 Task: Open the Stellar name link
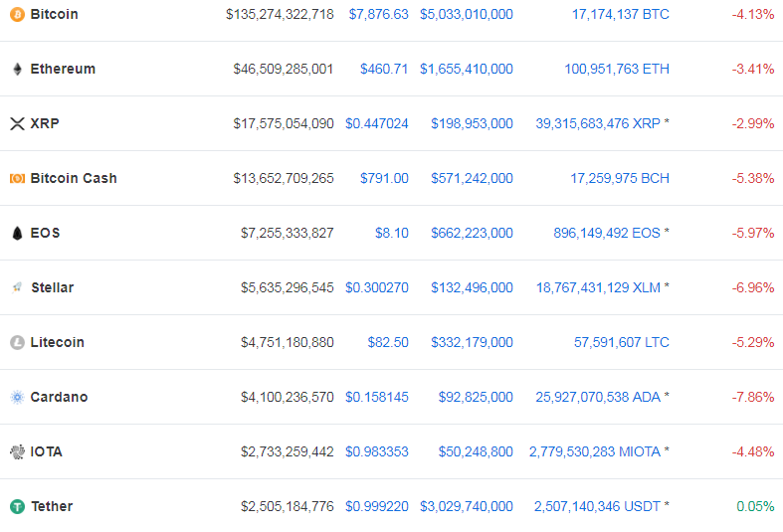53,287
